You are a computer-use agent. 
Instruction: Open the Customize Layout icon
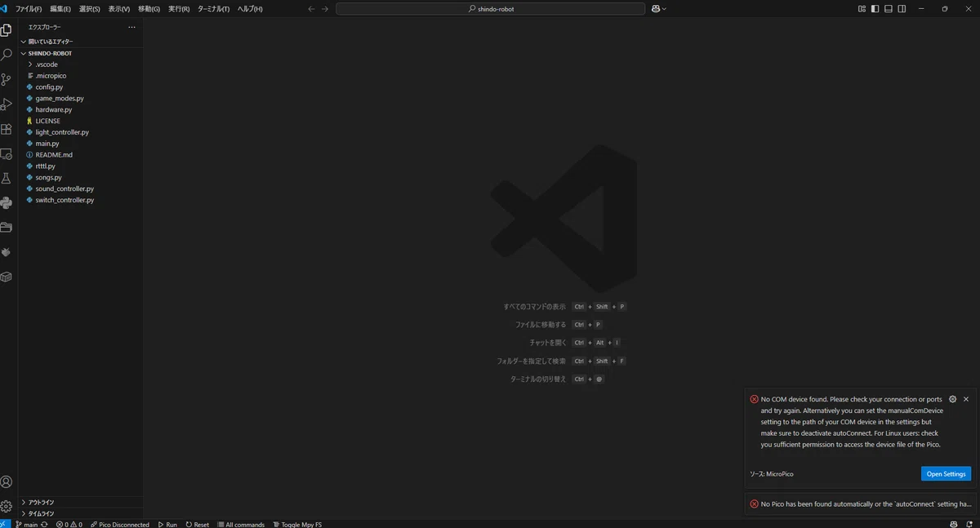click(x=862, y=9)
